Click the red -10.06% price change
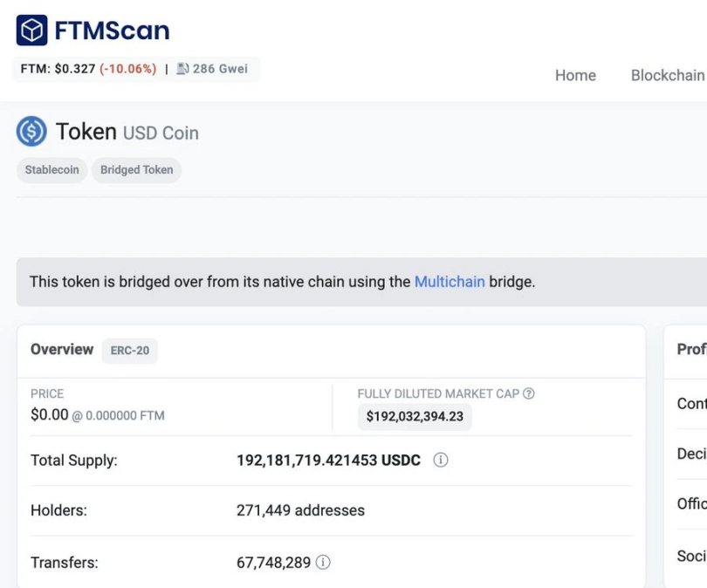 click(128, 68)
